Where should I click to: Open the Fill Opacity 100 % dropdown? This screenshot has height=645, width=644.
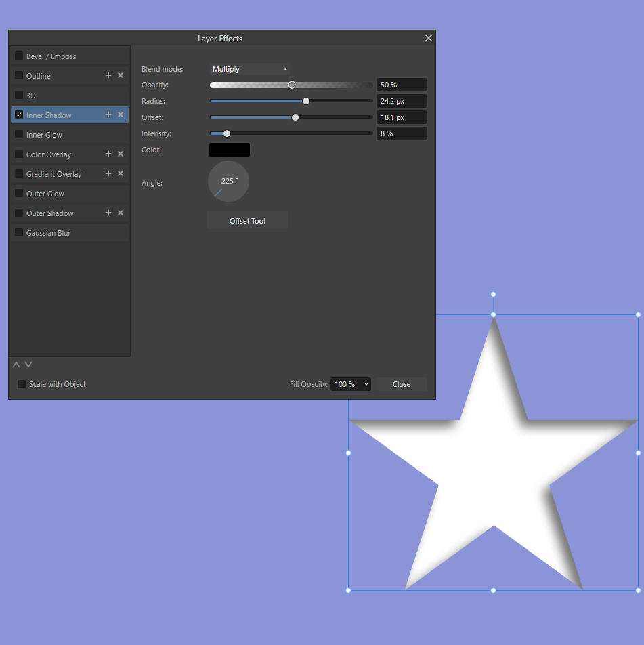point(350,384)
